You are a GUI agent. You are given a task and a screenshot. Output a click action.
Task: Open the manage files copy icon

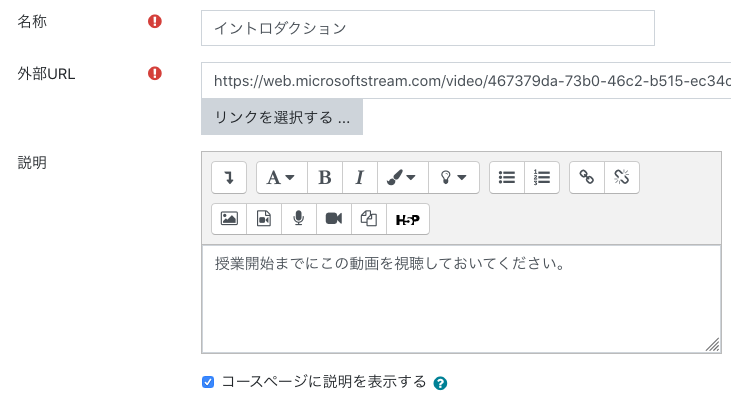pyautogui.click(x=369, y=219)
